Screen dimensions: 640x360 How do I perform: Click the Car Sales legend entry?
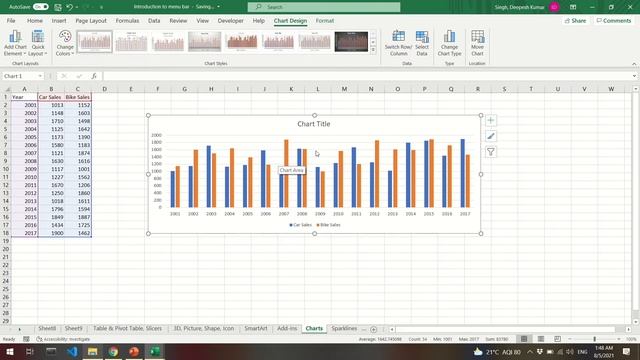point(300,225)
